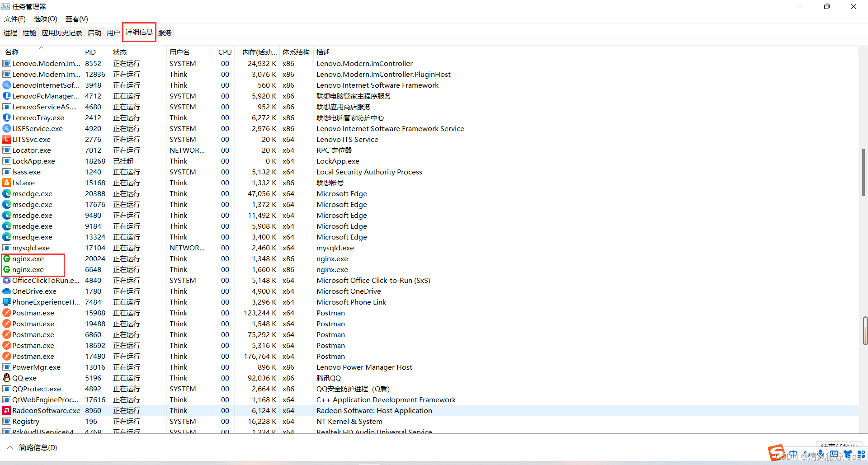Click description 'NT Kernel & System'
This screenshot has width=868, height=465.
(349, 421)
